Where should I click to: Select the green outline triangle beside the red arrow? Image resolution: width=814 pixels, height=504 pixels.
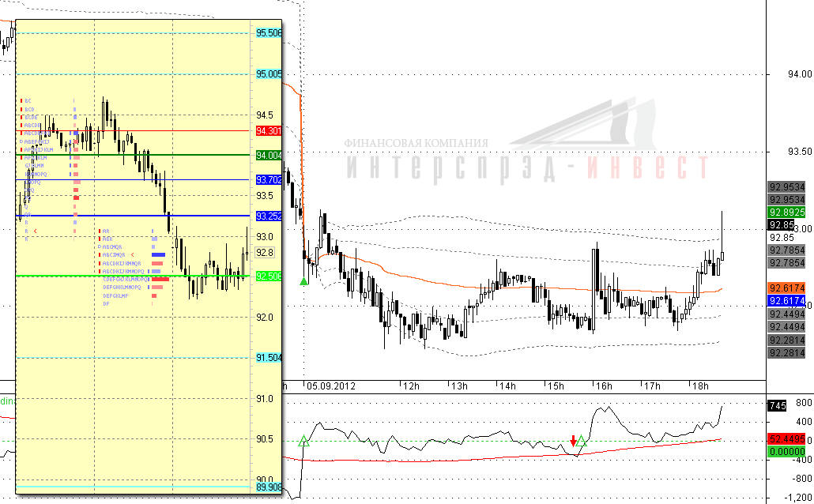tap(581, 441)
